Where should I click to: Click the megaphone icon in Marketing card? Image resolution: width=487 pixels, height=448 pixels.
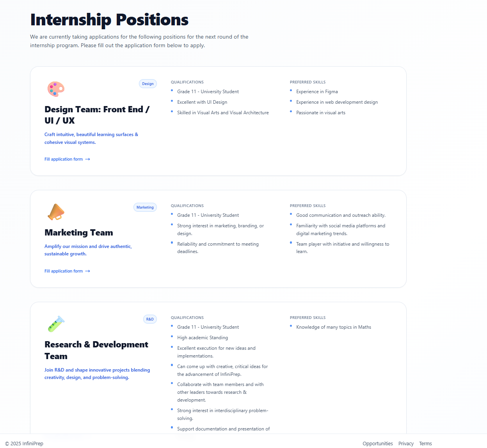coord(56,212)
